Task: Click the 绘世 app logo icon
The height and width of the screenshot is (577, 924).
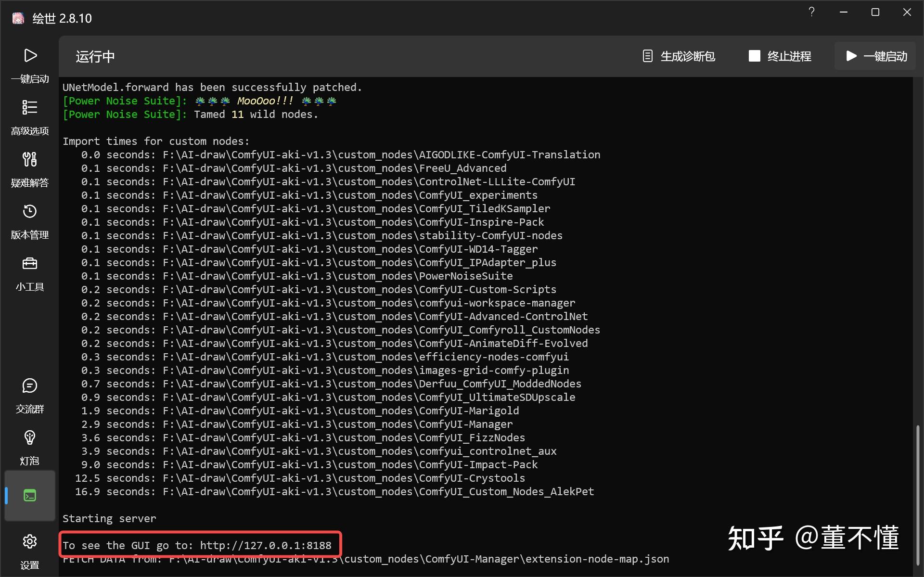Action: 18,18
